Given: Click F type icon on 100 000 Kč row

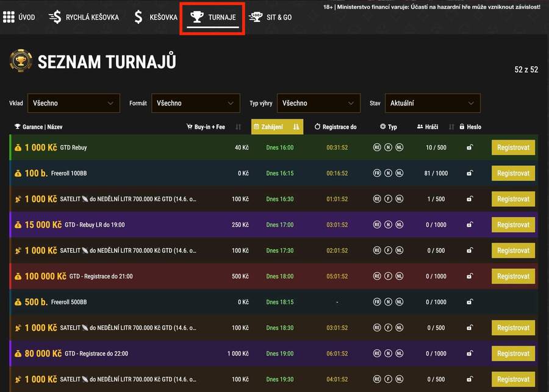Looking at the screenshot, I should point(388,276).
